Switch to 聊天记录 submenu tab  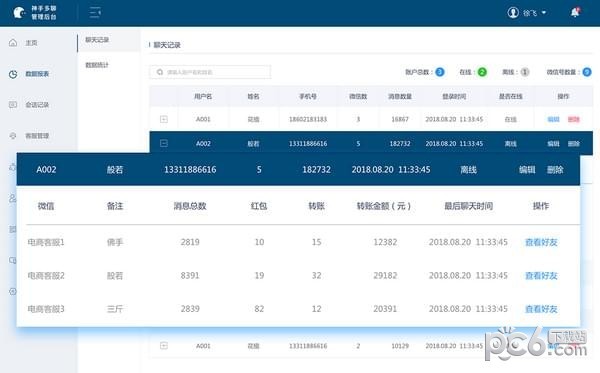[x=97, y=40]
